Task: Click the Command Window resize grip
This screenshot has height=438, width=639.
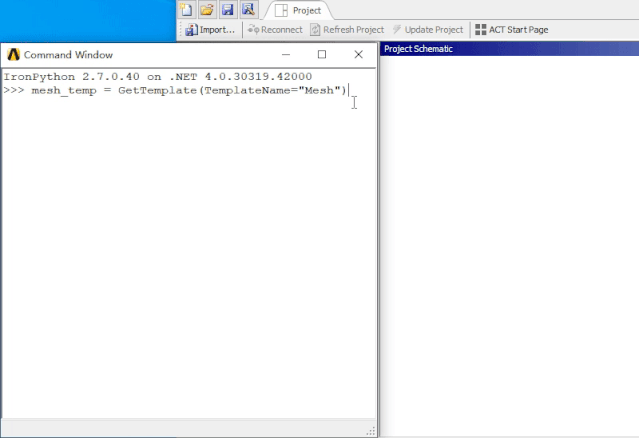Action: point(371,431)
